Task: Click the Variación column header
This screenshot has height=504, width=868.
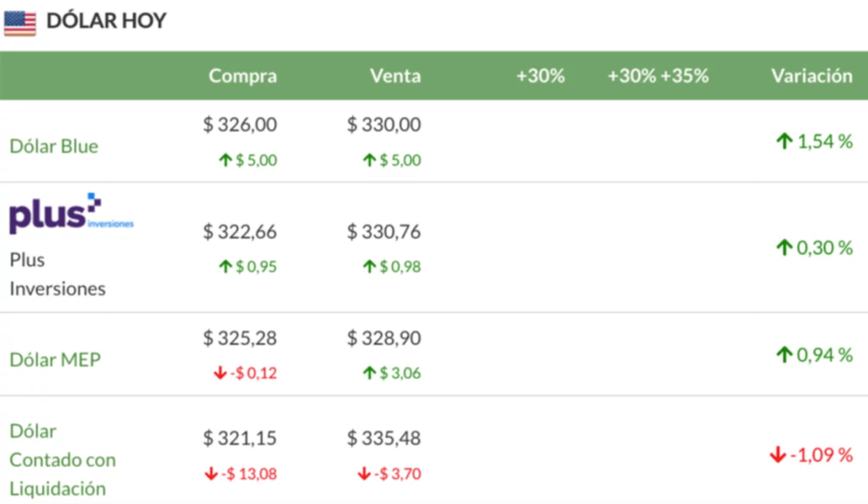Action: click(x=811, y=76)
